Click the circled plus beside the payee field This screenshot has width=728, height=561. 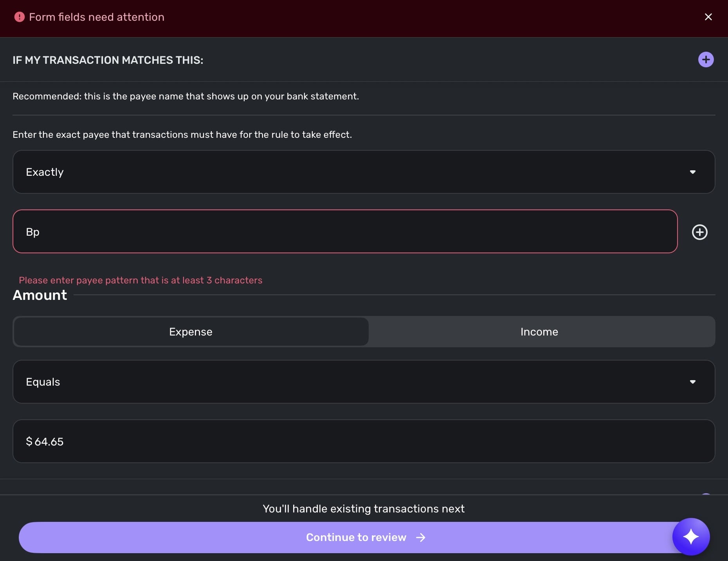(x=699, y=232)
